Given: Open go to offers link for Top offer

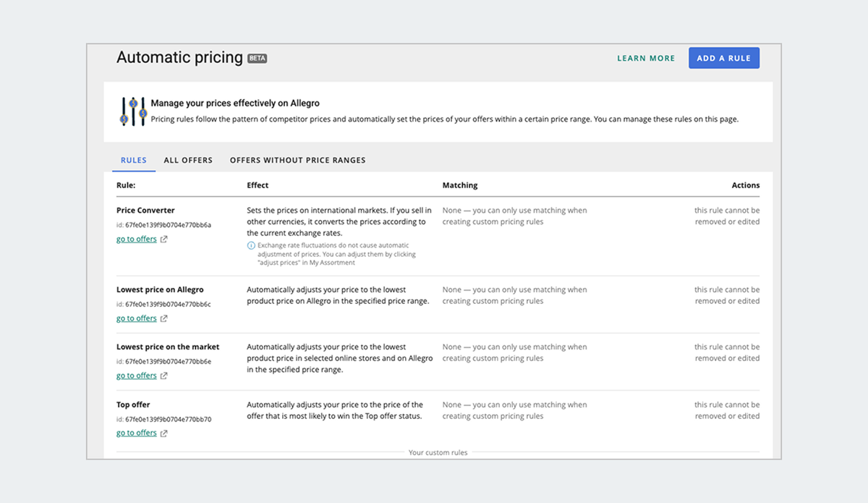Looking at the screenshot, I should click(137, 433).
